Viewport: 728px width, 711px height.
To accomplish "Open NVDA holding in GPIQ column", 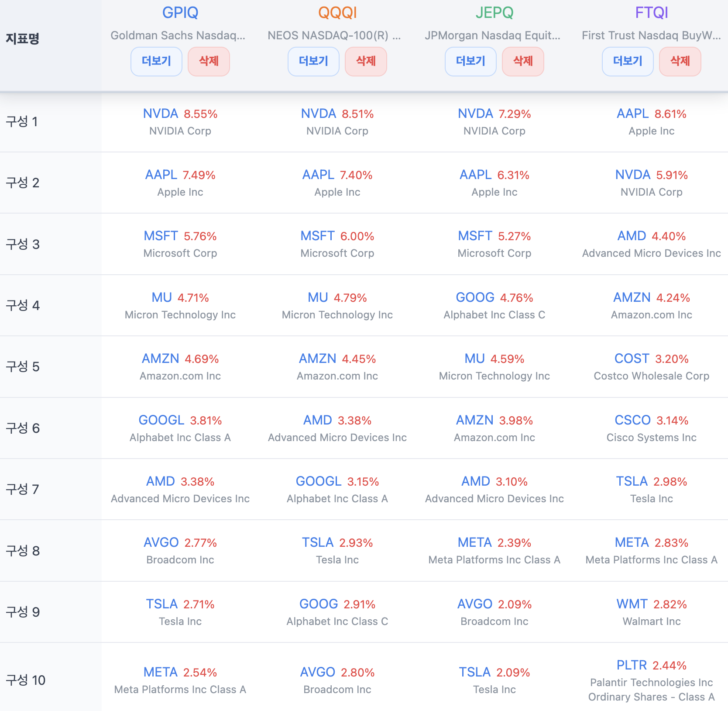I will pos(161,114).
